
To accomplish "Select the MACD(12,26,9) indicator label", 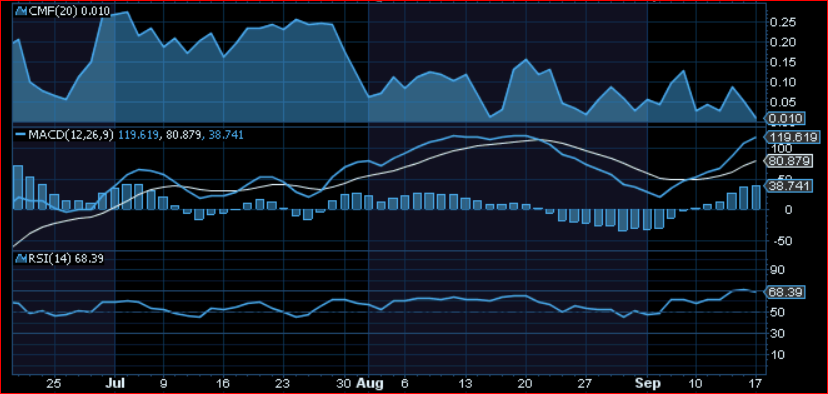I will click(70, 135).
